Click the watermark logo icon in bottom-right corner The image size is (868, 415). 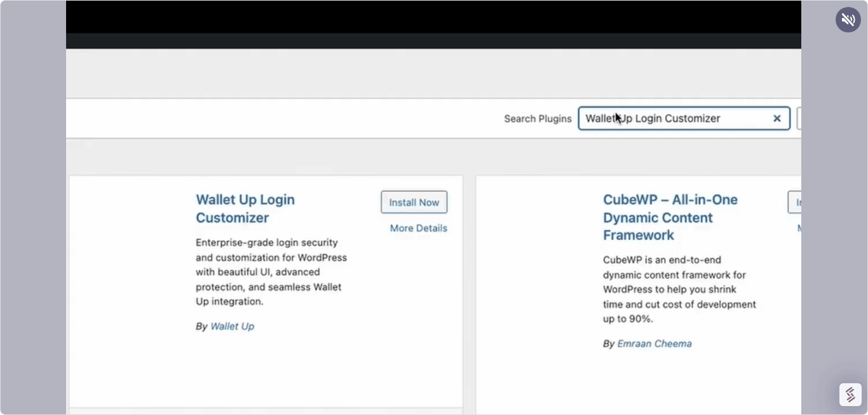pos(850,394)
